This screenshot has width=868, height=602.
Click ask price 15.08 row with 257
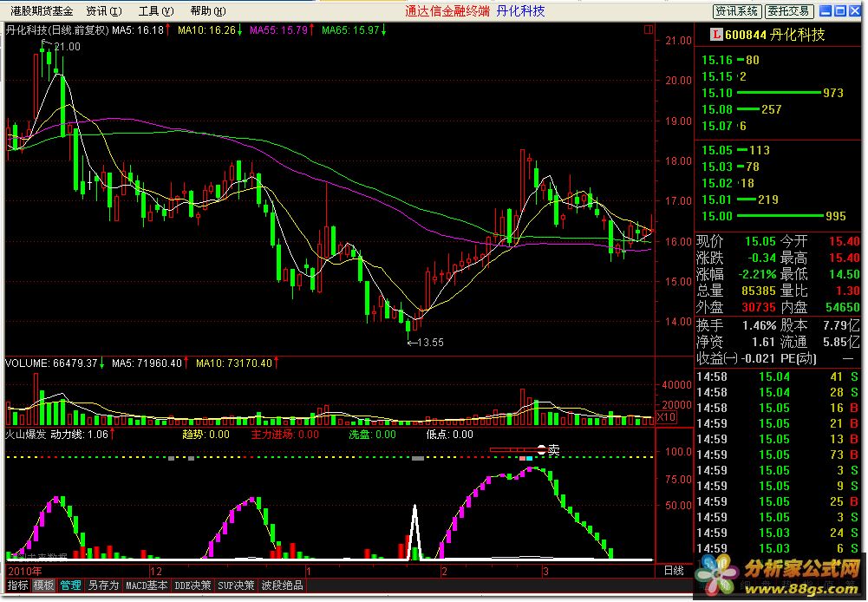(741, 109)
